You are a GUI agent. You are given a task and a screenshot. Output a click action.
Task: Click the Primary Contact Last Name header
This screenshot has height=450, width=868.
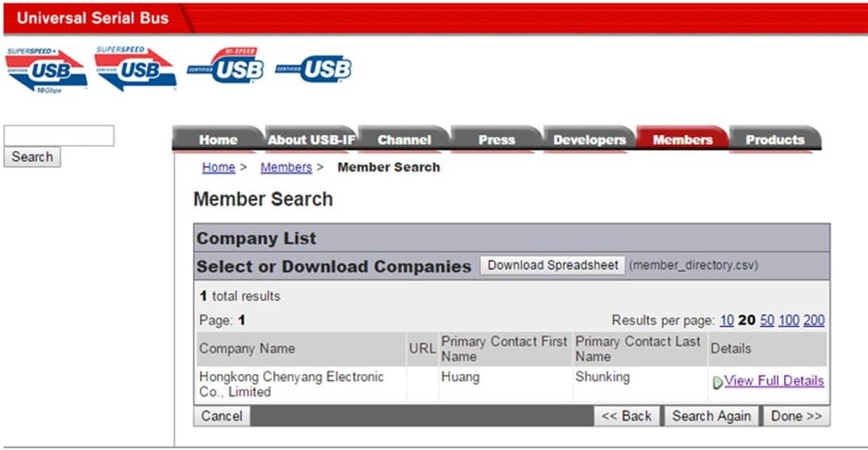[x=639, y=348]
